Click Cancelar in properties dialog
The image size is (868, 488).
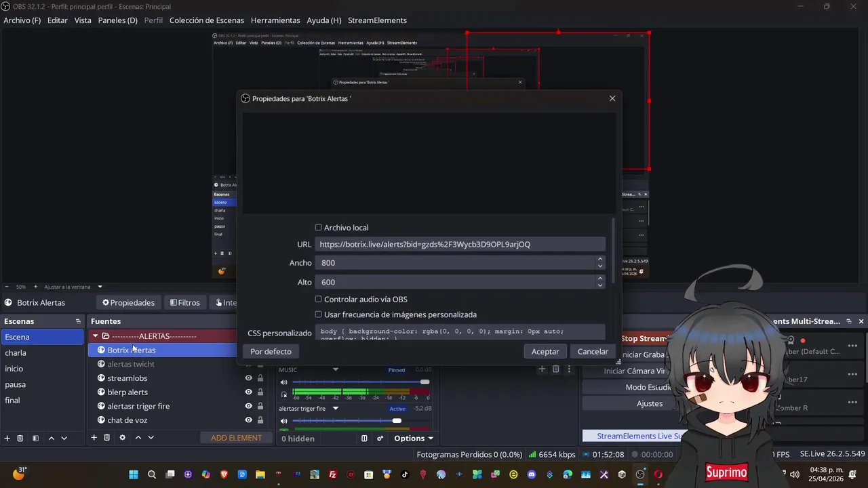pyautogui.click(x=593, y=351)
